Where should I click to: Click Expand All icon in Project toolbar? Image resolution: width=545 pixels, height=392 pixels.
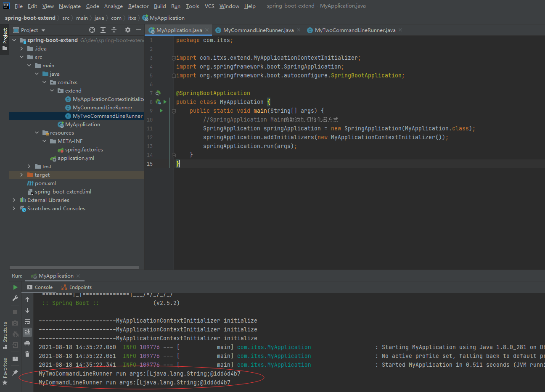tap(103, 30)
